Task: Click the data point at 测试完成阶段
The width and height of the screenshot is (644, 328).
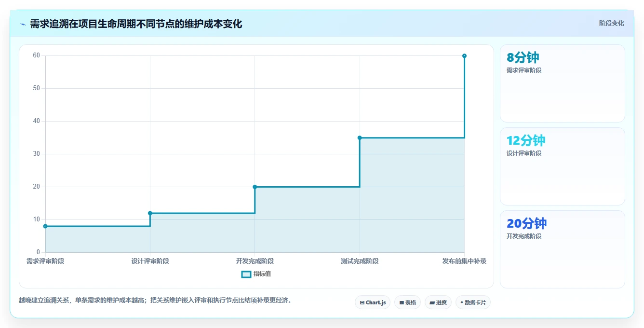Action: click(x=360, y=137)
